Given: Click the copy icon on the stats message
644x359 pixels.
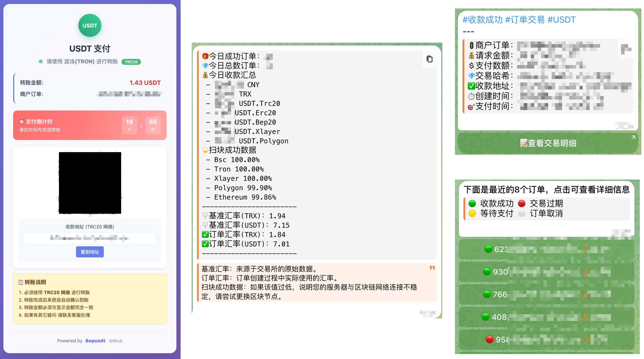Looking at the screenshot, I should pos(429,59).
